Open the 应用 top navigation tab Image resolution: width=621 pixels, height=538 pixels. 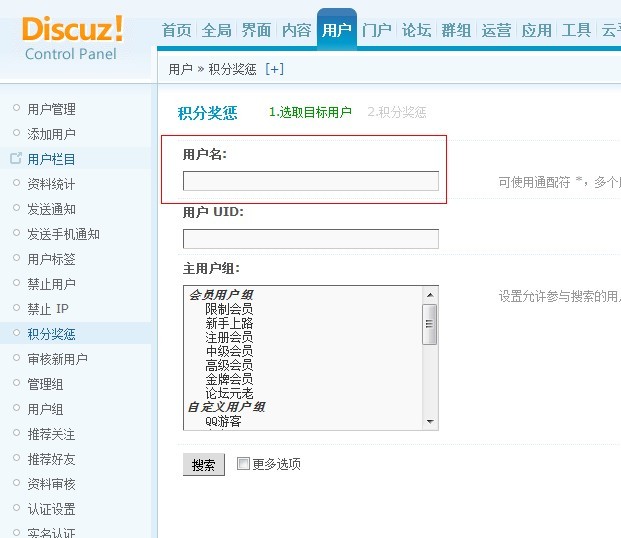(x=537, y=31)
